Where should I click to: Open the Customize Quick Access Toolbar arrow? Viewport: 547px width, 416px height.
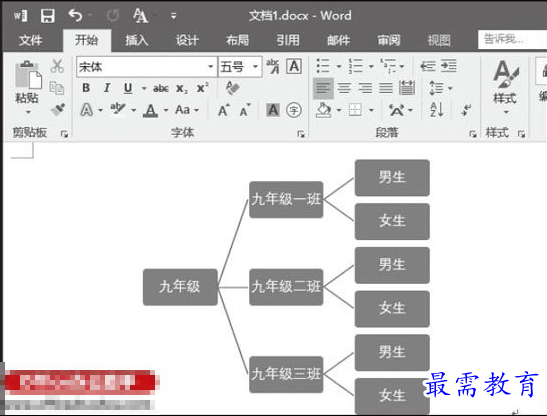pos(174,16)
